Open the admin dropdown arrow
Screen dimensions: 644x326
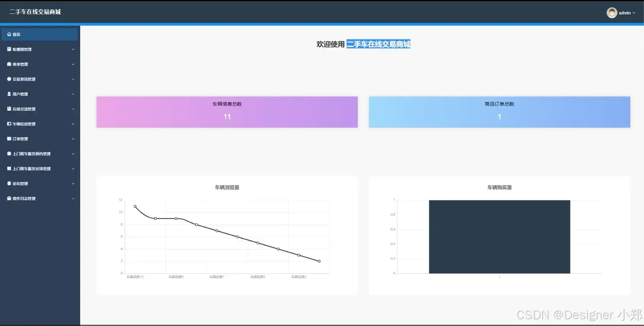click(x=634, y=13)
